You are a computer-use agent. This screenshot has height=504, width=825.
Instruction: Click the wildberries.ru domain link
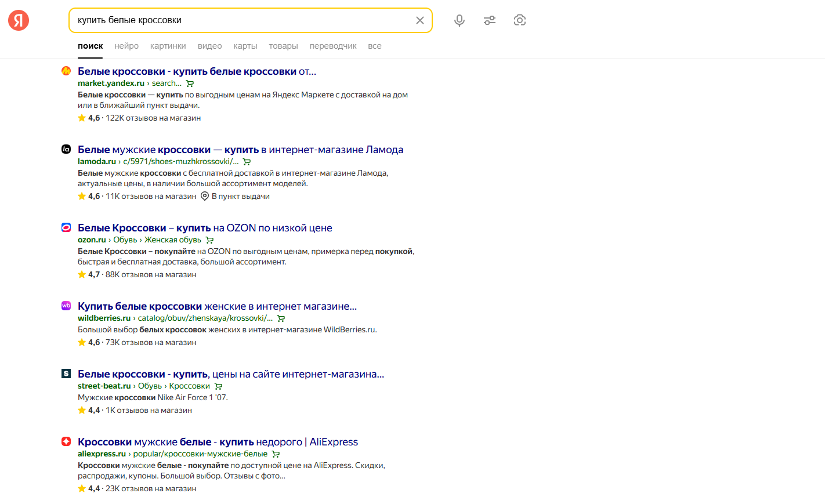(x=104, y=318)
